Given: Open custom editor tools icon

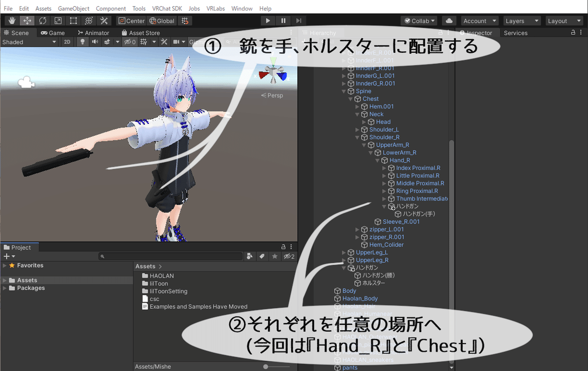Looking at the screenshot, I should (x=103, y=21).
